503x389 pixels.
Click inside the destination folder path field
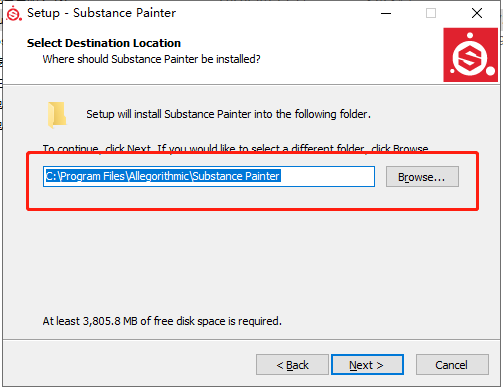point(209,176)
